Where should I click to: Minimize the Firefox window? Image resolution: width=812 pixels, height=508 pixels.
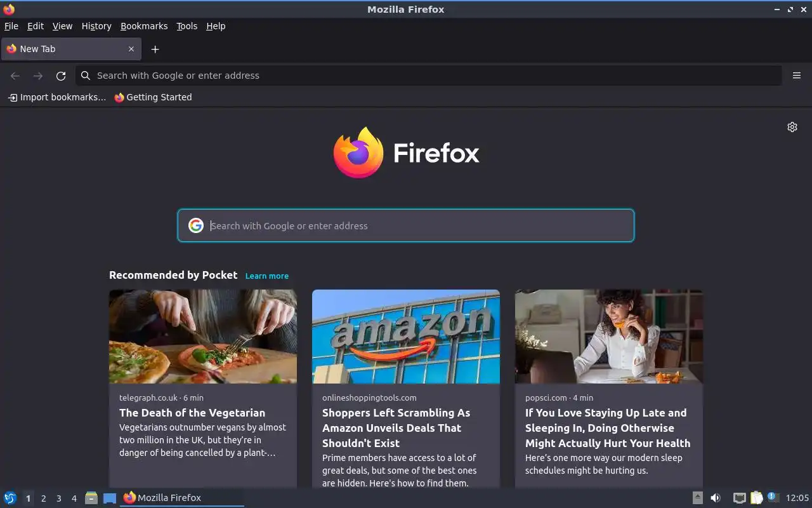pos(777,9)
